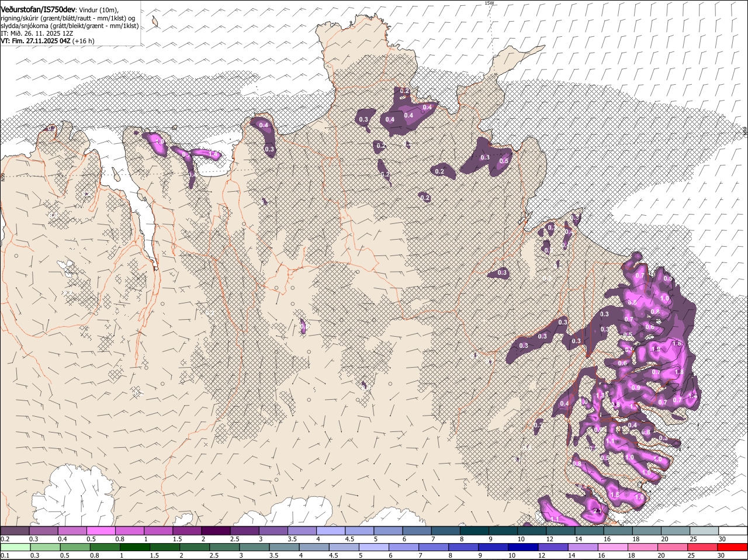
Task: Choose the rain scale swatch starting at 0.5
Action: [x=75, y=547]
